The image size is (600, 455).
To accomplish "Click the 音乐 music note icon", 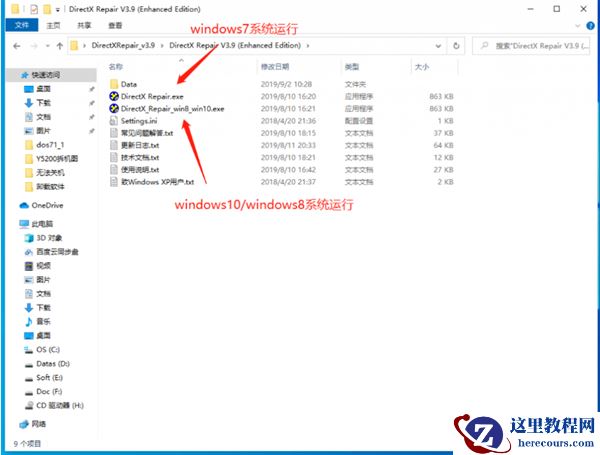I will pyautogui.click(x=29, y=321).
